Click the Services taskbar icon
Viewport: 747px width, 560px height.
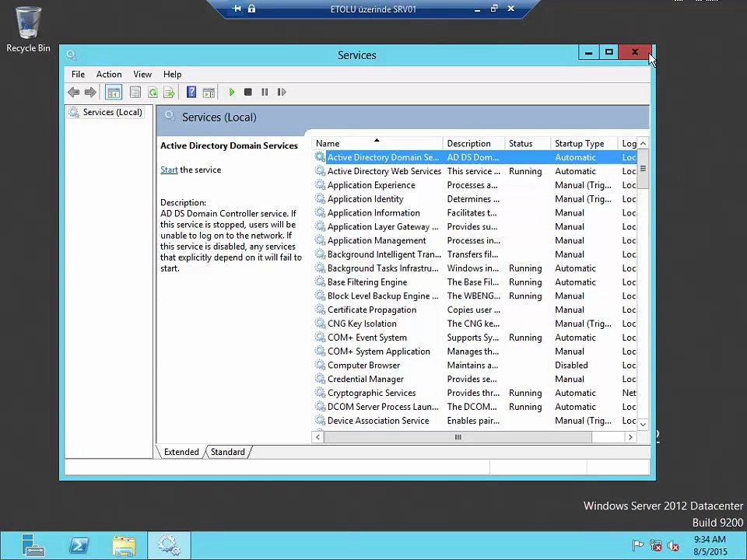point(169,546)
